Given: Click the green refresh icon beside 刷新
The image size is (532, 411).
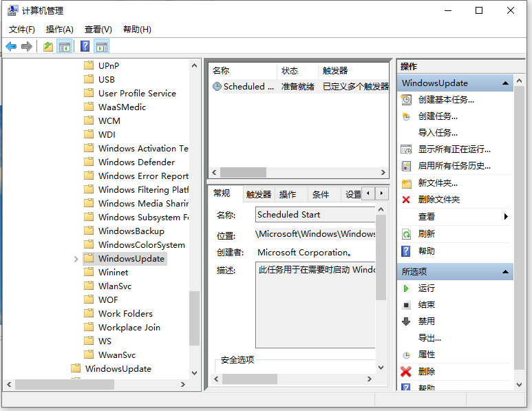Looking at the screenshot, I should 406,234.
